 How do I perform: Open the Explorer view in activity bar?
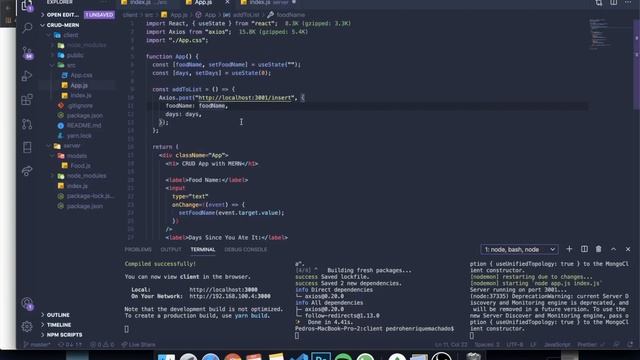[27, 5]
